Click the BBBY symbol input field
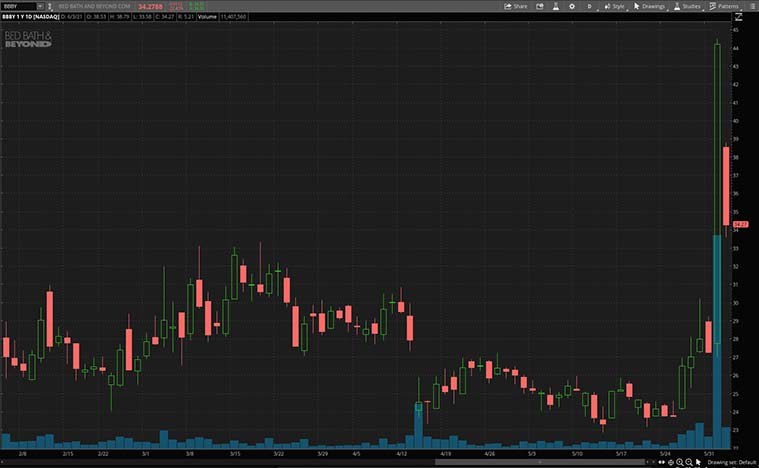The width and height of the screenshot is (759, 468). (x=16, y=6)
